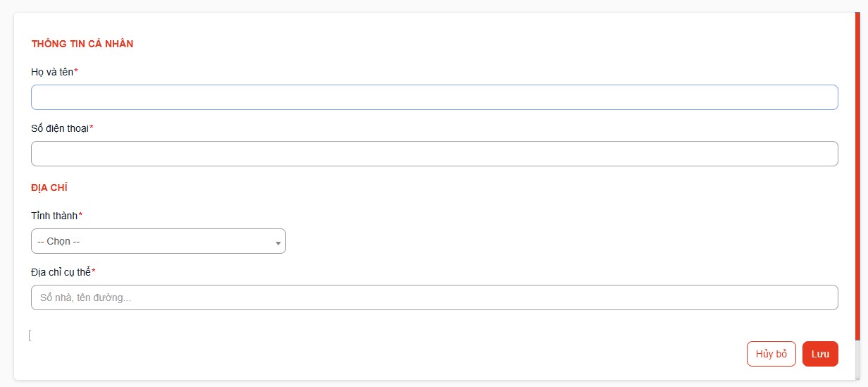This screenshot has width=868, height=387.
Task: Click the red vertical scrollbar thumb
Action: (857, 176)
